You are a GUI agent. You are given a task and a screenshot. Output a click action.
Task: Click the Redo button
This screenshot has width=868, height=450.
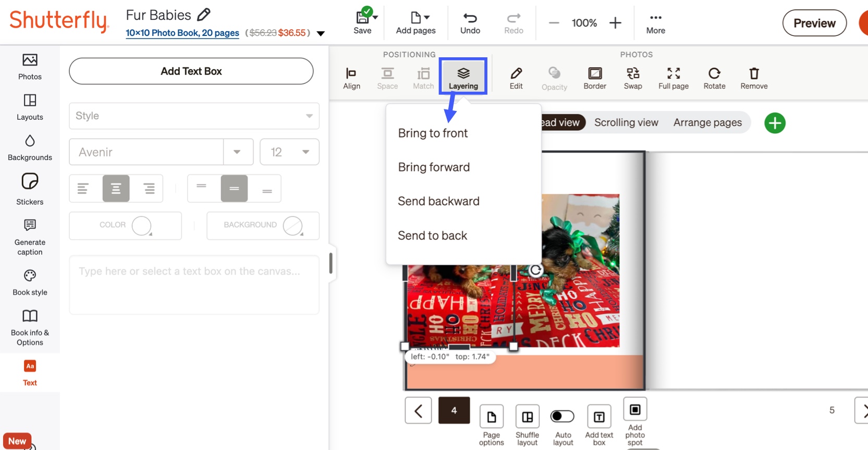pos(514,23)
